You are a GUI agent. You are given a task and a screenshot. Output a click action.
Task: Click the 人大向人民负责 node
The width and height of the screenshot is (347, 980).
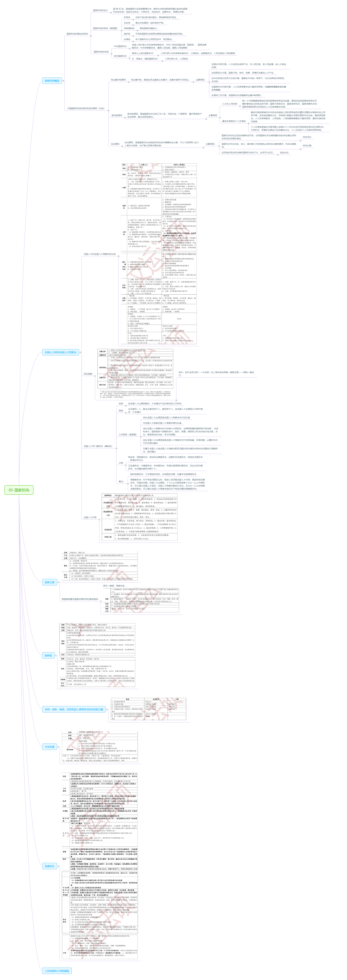(x=230, y=104)
